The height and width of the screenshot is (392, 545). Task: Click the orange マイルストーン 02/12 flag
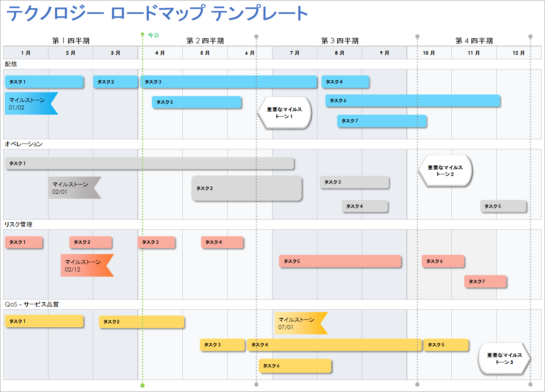point(87,265)
